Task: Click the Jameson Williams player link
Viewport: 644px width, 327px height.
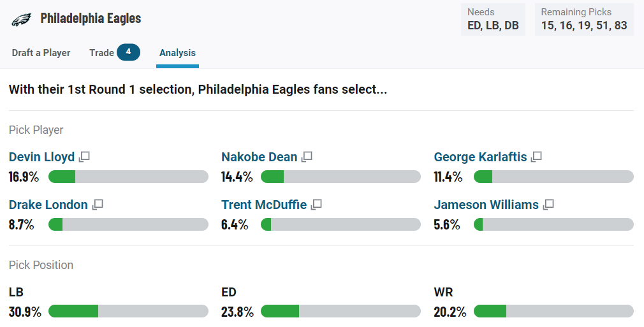Action: coord(487,205)
